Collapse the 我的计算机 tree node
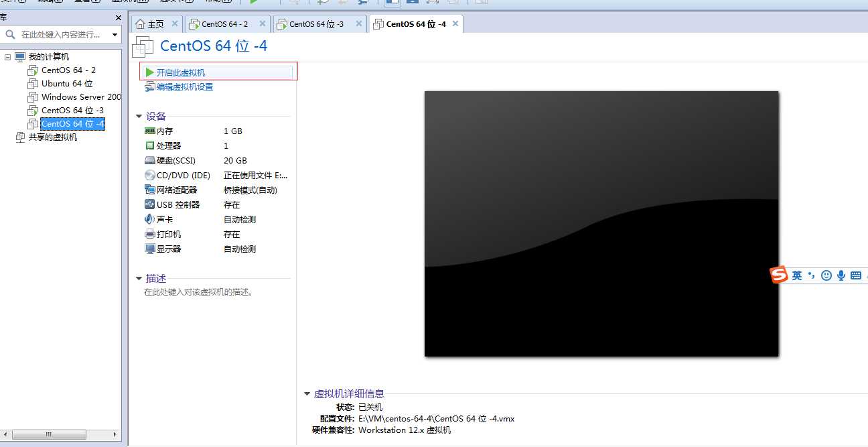 8,57
